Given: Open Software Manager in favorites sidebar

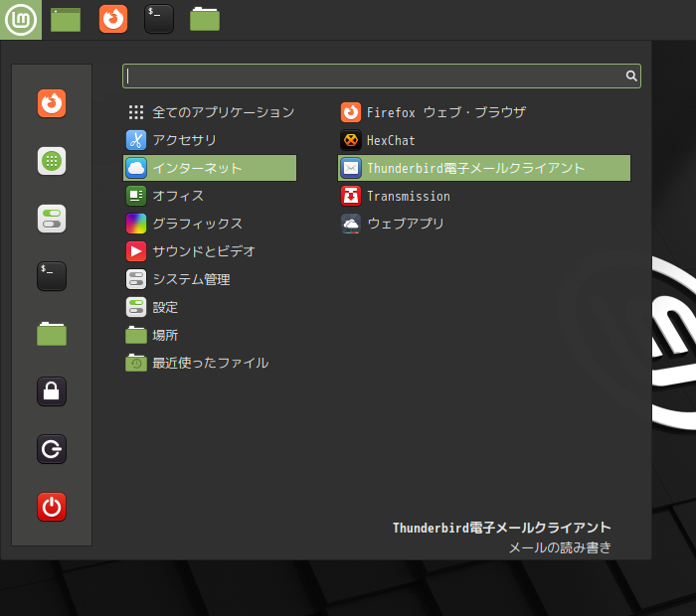Looking at the screenshot, I should [x=52, y=161].
